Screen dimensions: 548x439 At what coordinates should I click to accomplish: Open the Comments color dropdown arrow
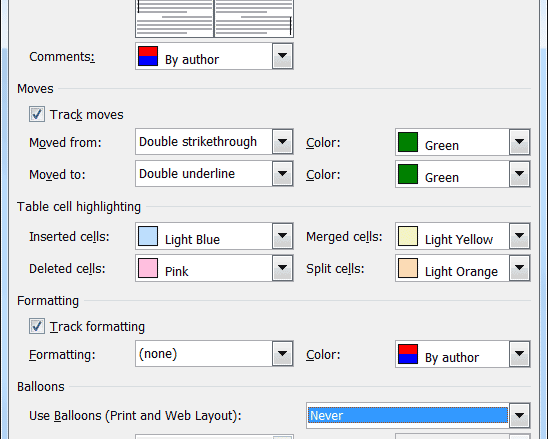(x=282, y=56)
